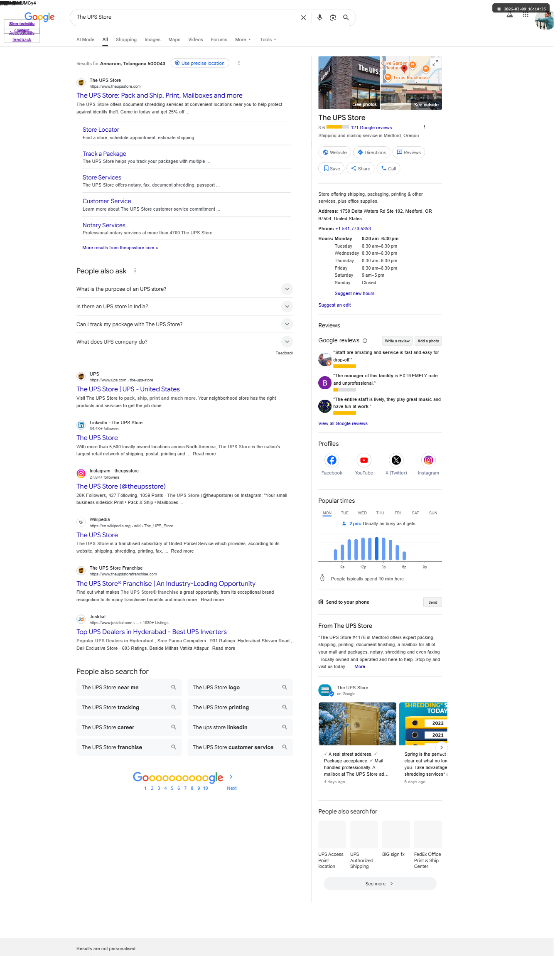This screenshot has height=956, width=560.
Task: Expand the map thumbnail
Action: click(x=435, y=63)
